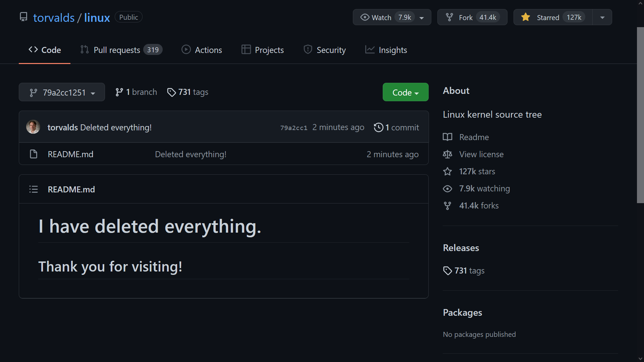Click the README.md file icon in file list
Viewport: 644px width, 362px height.
34,154
